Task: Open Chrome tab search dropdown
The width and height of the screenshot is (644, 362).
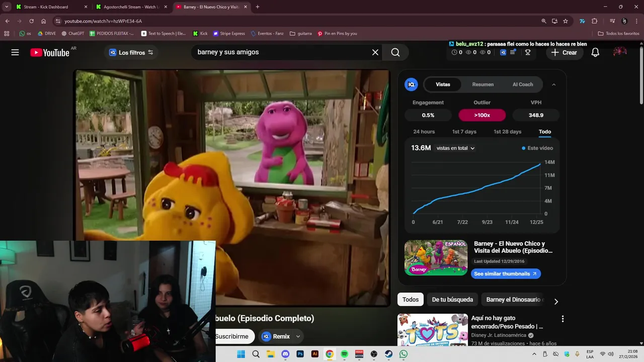Action: click(x=7, y=7)
